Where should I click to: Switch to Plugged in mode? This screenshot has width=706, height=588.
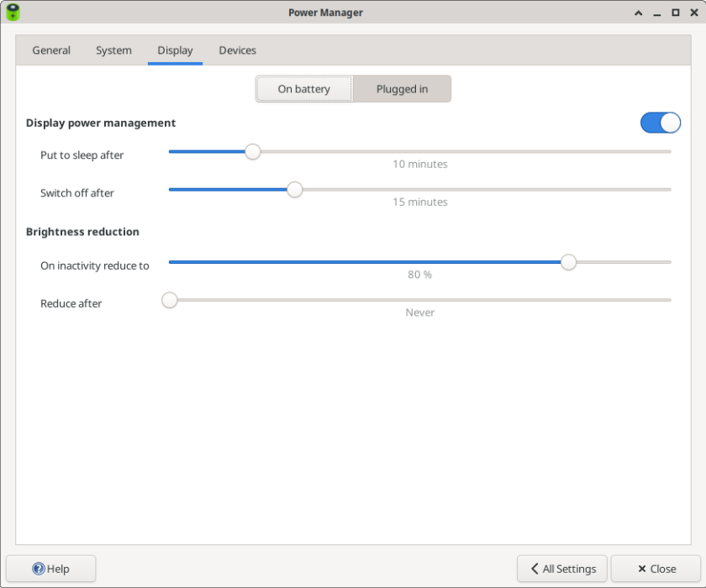pyautogui.click(x=402, y=88)
